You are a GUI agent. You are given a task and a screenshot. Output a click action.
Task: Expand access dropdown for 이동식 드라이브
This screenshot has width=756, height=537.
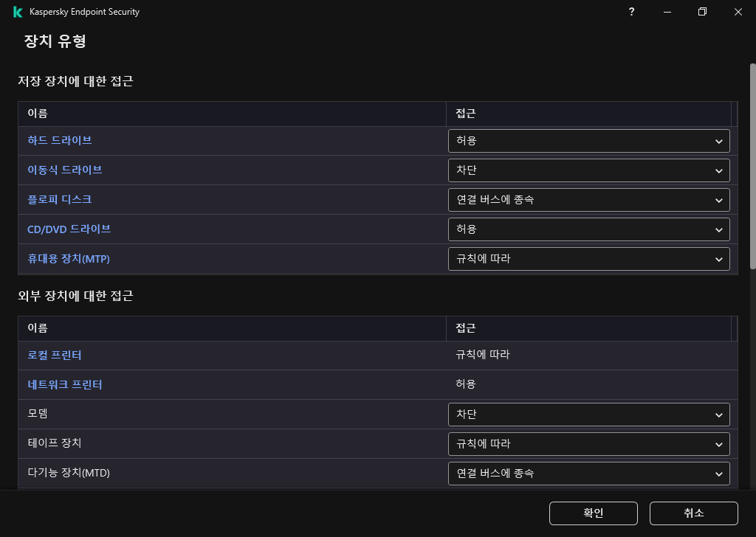[x=588, y=170]
